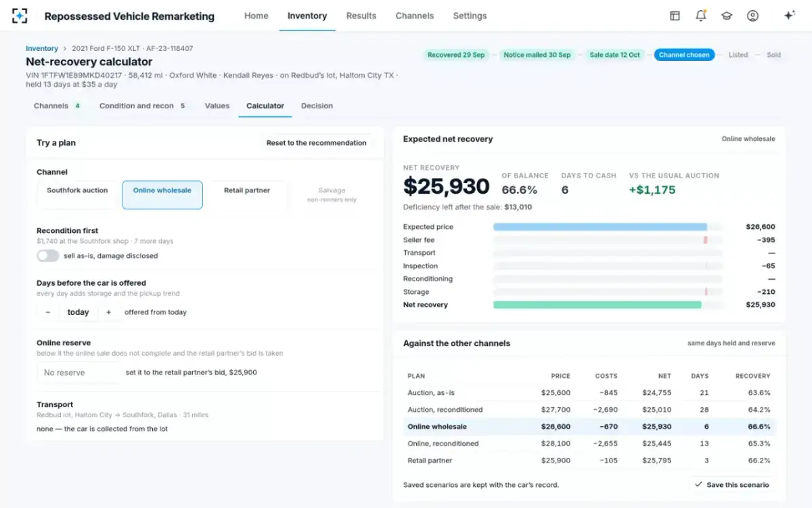Open the Inventory menu
Image resolution: width=812 pixels, height=508 pixels.
[x=307, y=16]
